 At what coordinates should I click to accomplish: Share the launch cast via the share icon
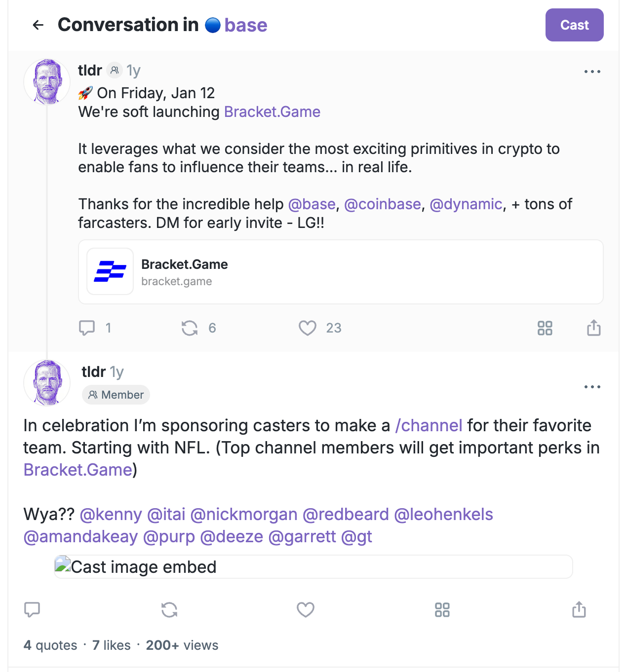(593, 328)
